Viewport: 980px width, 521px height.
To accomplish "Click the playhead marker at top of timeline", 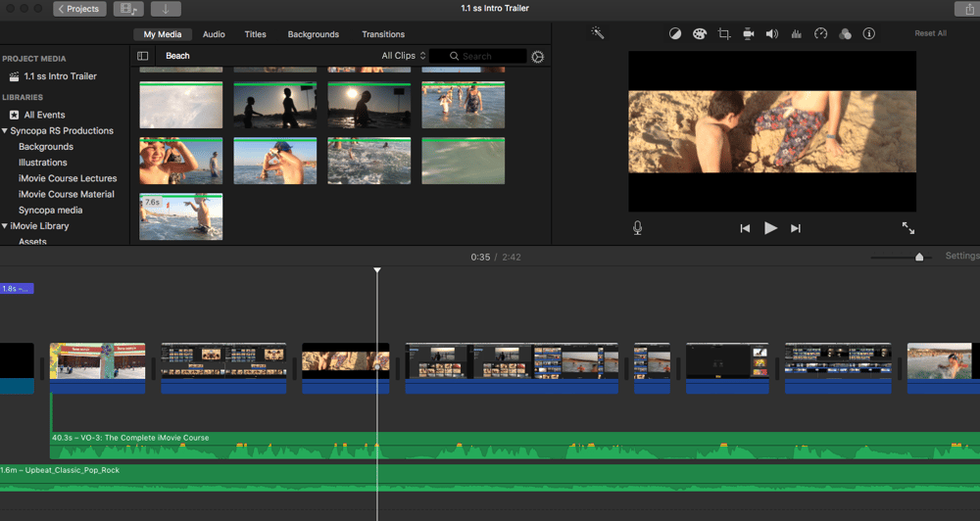I will [377, 270].
